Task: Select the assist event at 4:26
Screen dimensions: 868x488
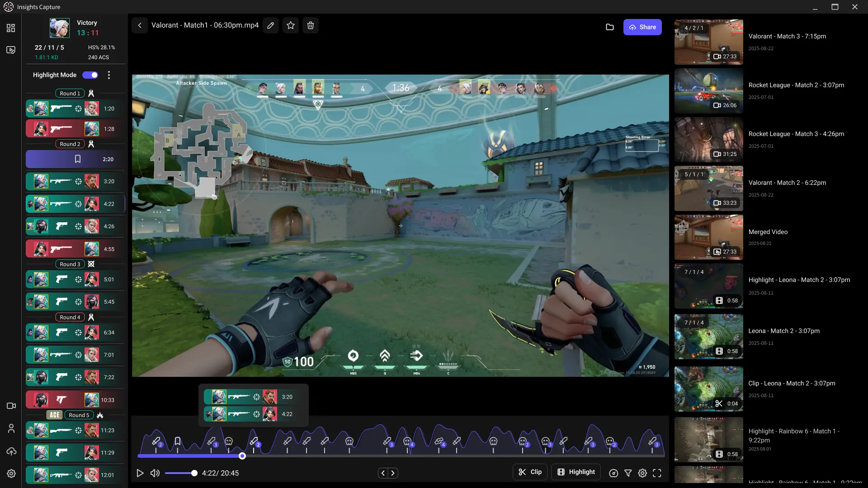Action: point(75,226)
